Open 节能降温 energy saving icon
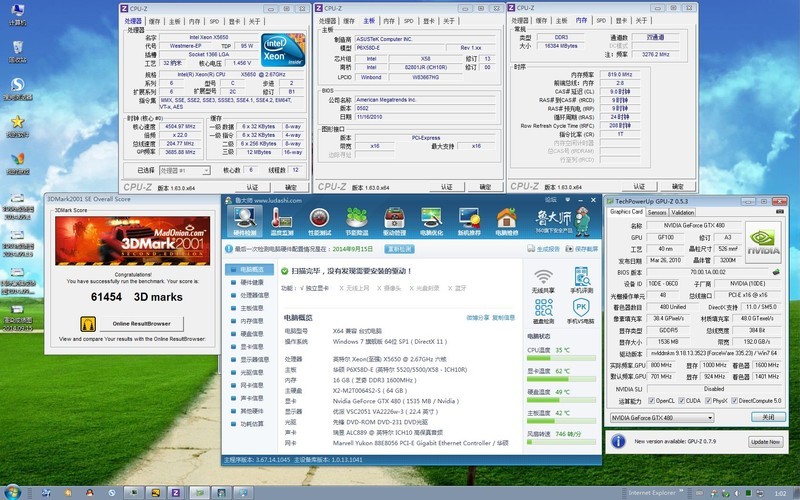 357,221
